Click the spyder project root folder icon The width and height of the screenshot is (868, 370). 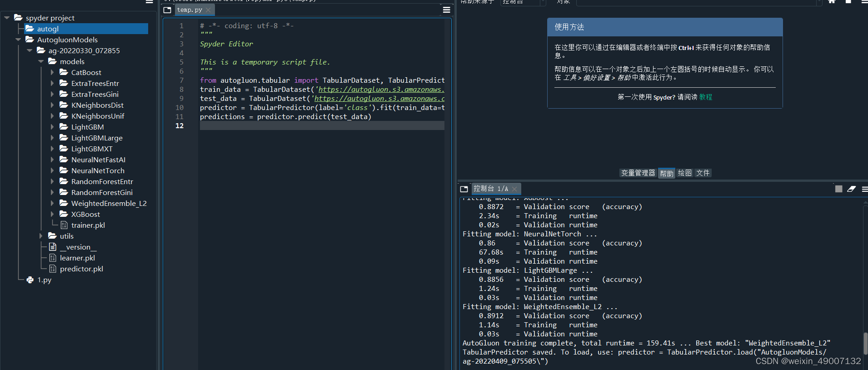point(18,17)
